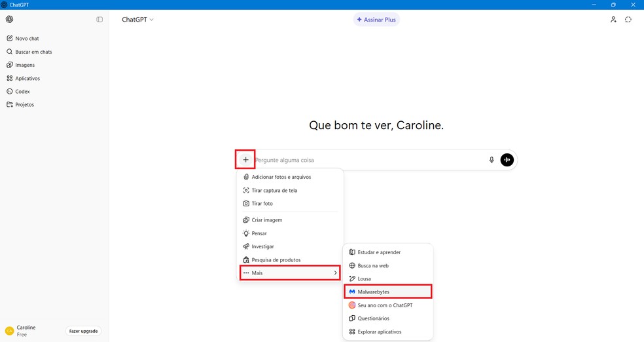The width and height of the screenshot is (644, 342).
Task: Click the plus attach button in prompt box
Action: coord(245,160)
